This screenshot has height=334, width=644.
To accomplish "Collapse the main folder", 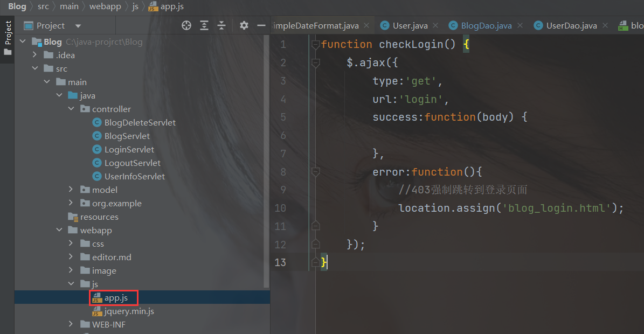I will tap(47, 82).
